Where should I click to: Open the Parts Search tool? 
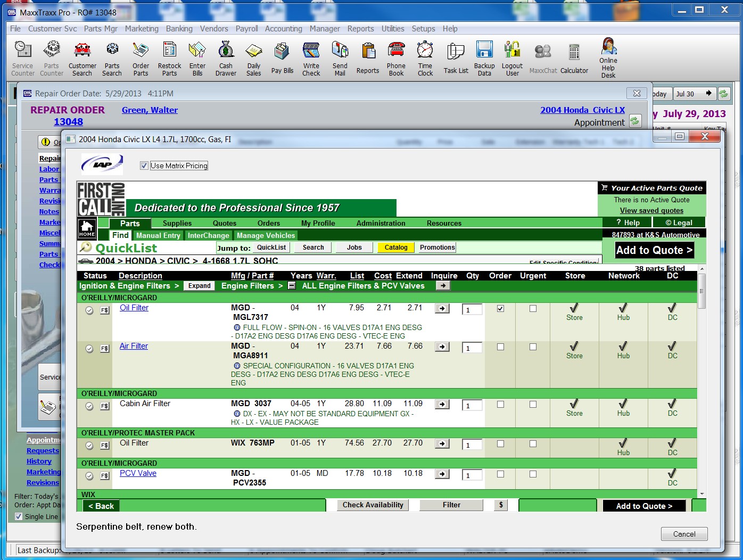[x=112, y=59]
